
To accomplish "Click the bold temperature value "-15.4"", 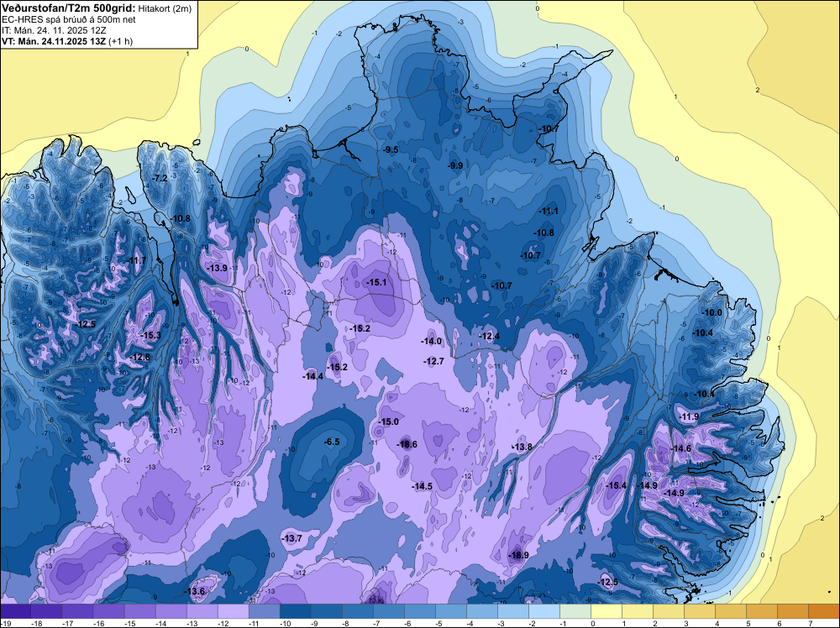I will coord(616,485).
